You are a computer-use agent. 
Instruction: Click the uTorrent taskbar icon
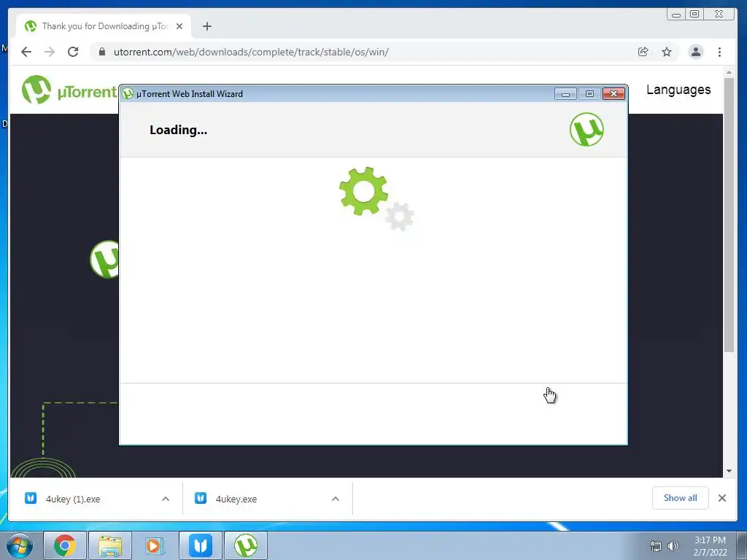pyautogui.click(x=245, y=545)
